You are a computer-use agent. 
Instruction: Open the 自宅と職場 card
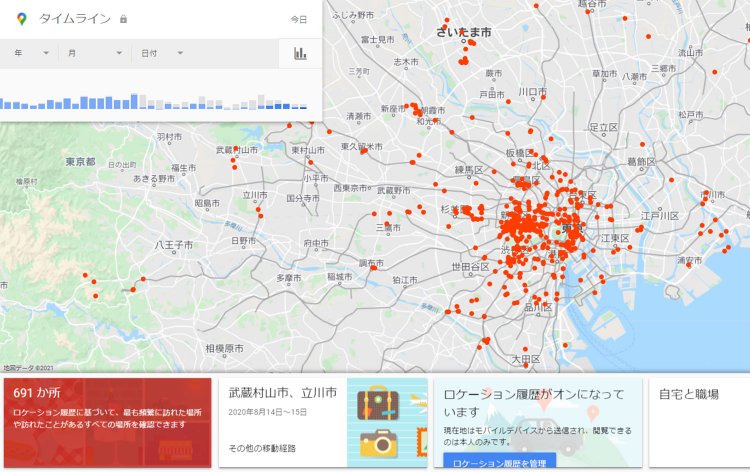pyautogui.click(x=699, y=423)
